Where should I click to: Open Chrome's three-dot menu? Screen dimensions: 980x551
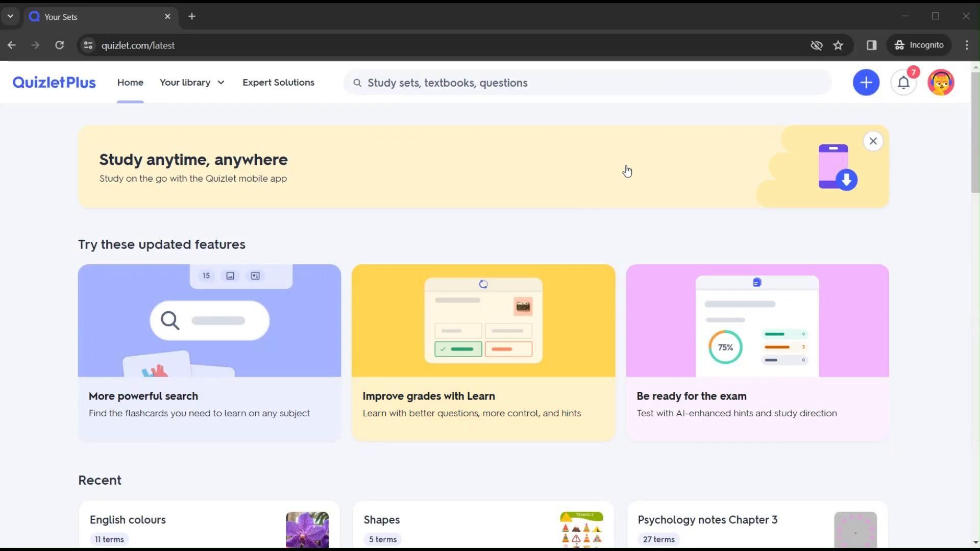967,45
